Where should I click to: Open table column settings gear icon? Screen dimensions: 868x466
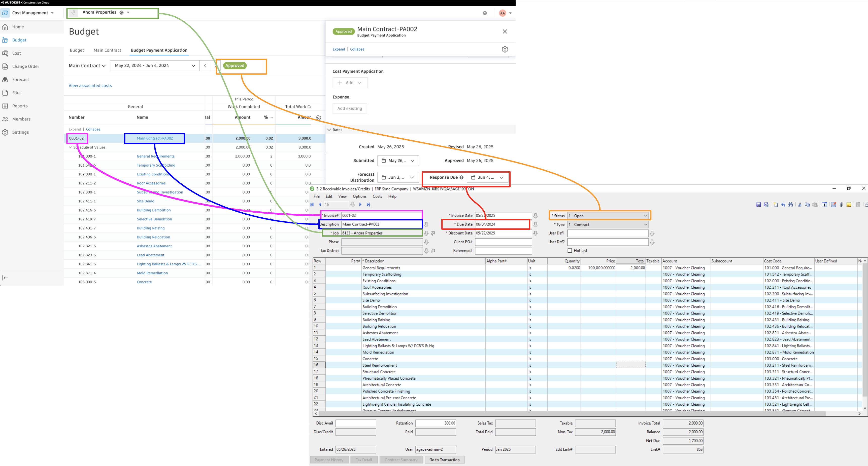coord(318,118)
